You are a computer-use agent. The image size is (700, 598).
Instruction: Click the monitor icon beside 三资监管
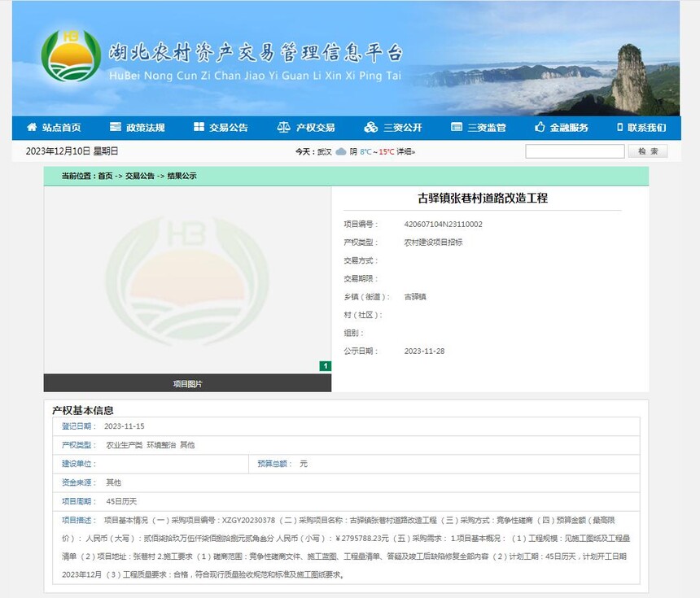tap(457, 127)
